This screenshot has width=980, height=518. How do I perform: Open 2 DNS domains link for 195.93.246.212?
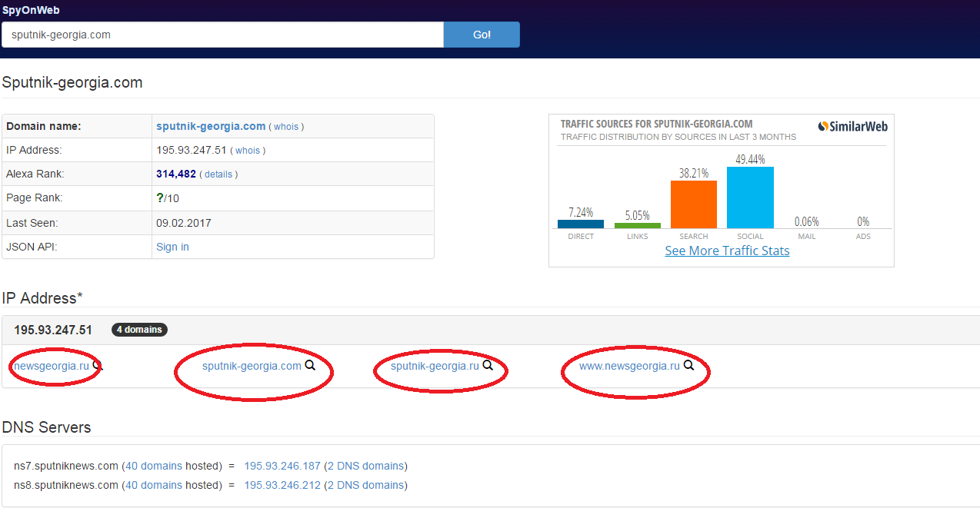365,485
